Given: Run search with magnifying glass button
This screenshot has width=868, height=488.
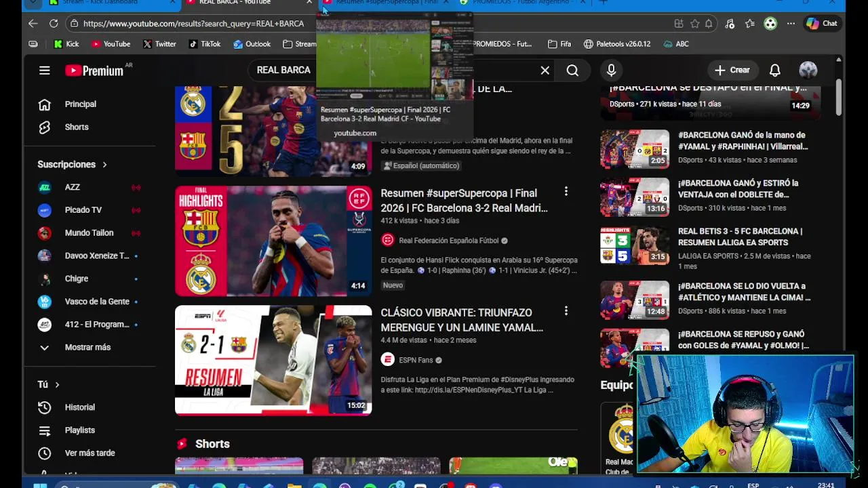Looking at the screenshot, I should [x=572, y=70].
